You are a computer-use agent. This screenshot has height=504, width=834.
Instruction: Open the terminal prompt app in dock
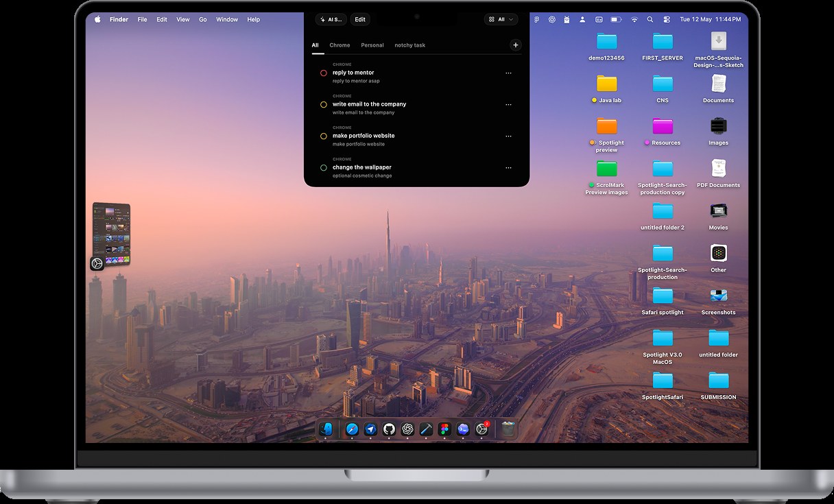[x=463, y=429]
